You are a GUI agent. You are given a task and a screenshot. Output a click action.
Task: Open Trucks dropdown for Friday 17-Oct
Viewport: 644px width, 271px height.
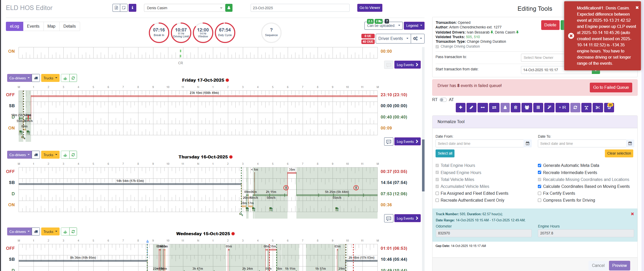[50, 78]
